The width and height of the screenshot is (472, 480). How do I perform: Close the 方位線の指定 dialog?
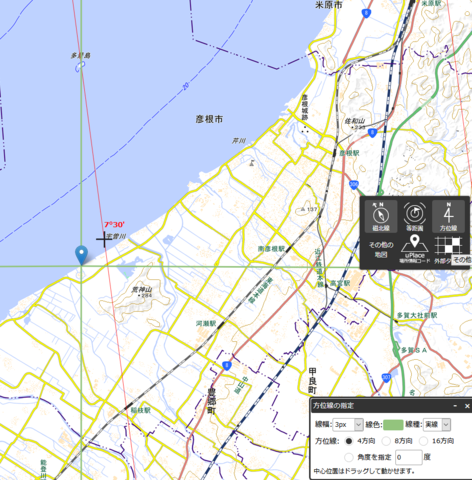pyautogui.click(x=467, y=406)
